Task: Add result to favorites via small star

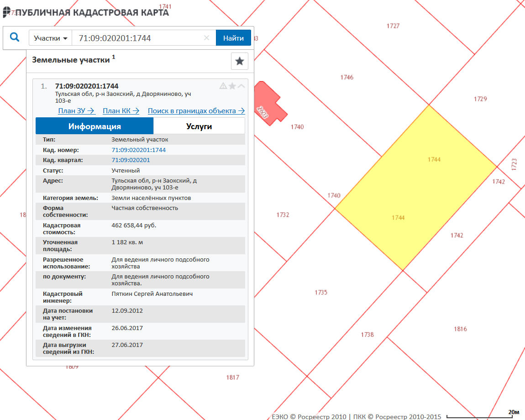Action: [x=232, y=86]
